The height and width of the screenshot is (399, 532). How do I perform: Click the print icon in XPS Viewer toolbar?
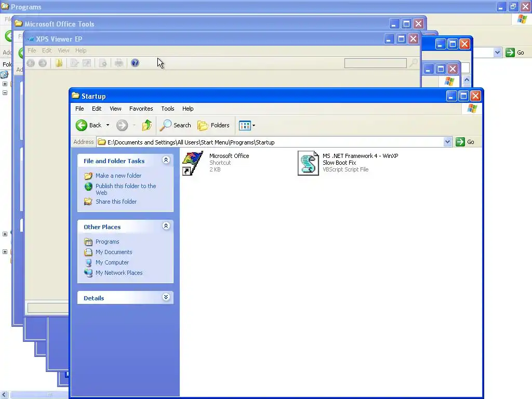click(119, 63)
